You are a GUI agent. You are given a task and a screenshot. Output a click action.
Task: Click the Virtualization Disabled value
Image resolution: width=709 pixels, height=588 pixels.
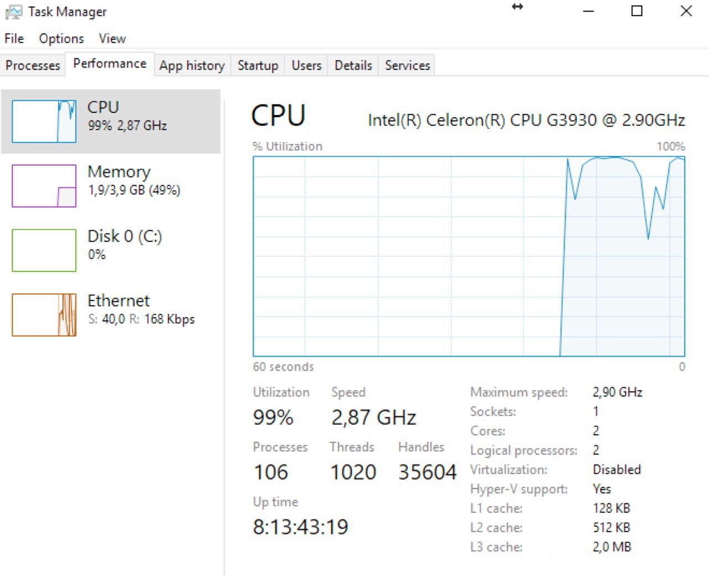point(616,470)
